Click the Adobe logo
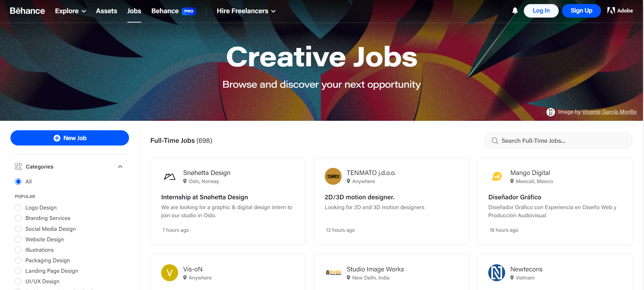Image resolution: width=644 pixels, height=290 pixels. click(x=620, y=10)
